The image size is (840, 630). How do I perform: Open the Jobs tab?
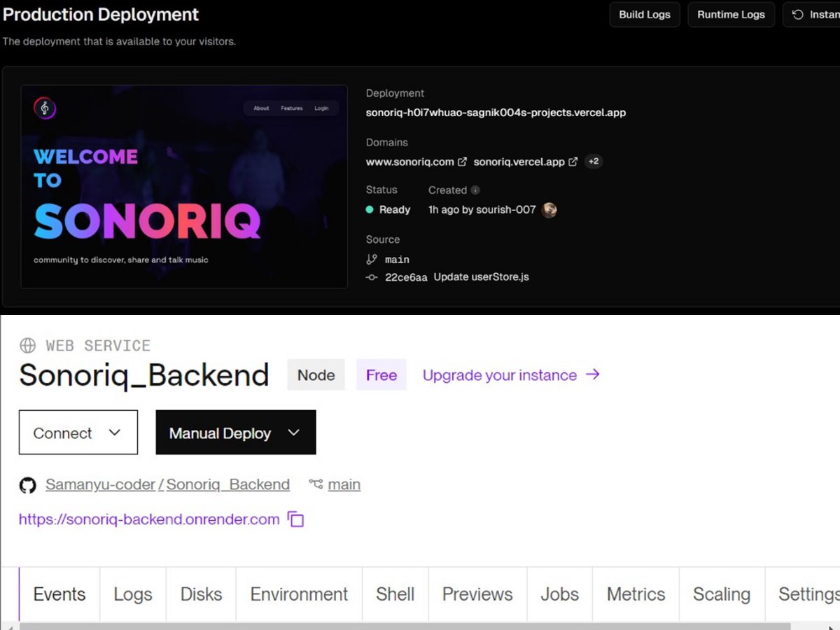(559, 594)
